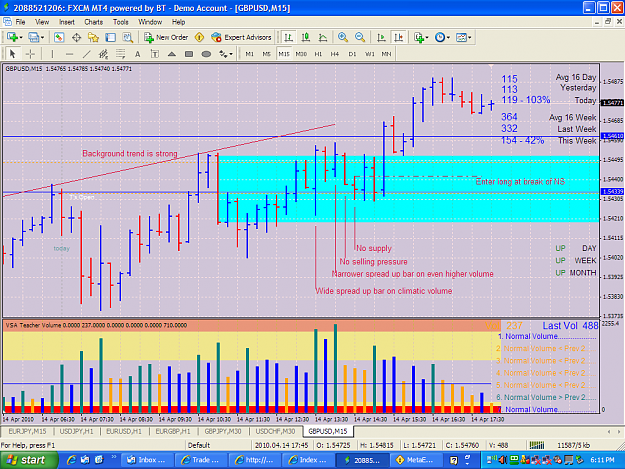Switch to line chart display
The height and width of the screenshot is (469, 625).
click(x=323, y=37)
